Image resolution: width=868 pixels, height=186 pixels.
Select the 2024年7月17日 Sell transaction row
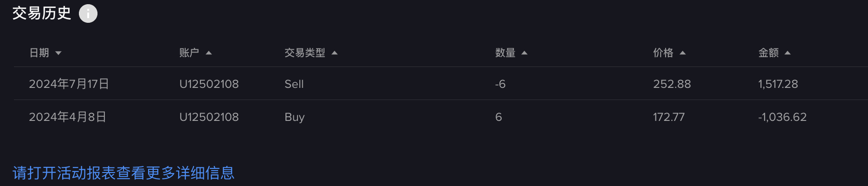click(441, 84)
